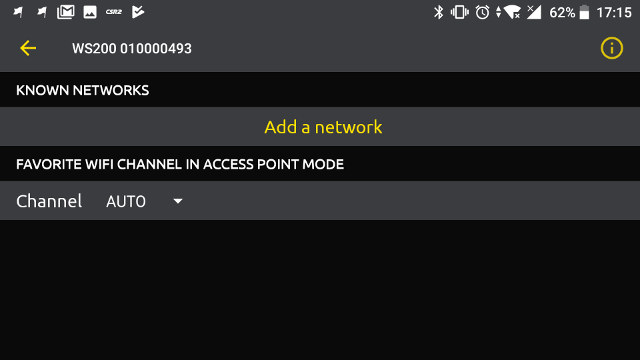Open the yellow info icon
Image resolution: width=640 pixels, height=360 pixels.
point(611,48)
